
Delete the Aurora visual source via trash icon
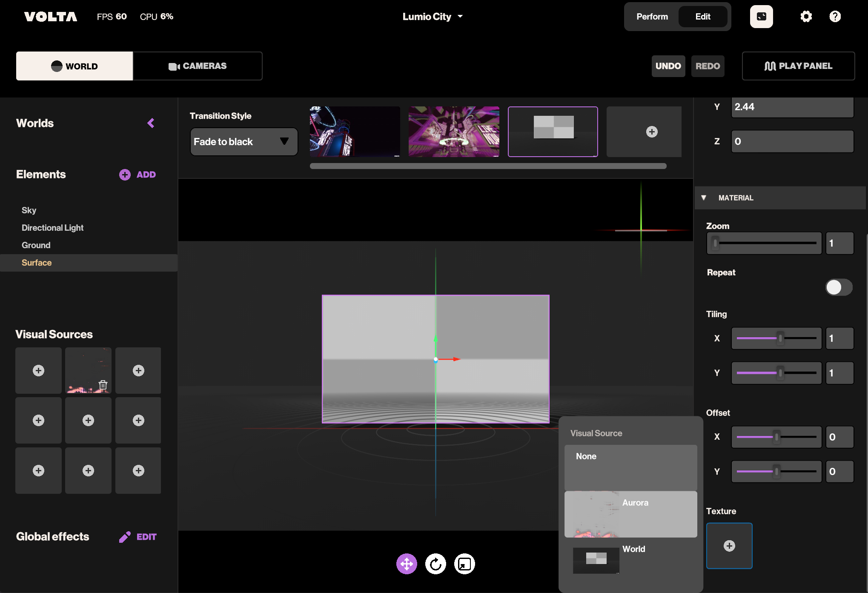(103, 385)
